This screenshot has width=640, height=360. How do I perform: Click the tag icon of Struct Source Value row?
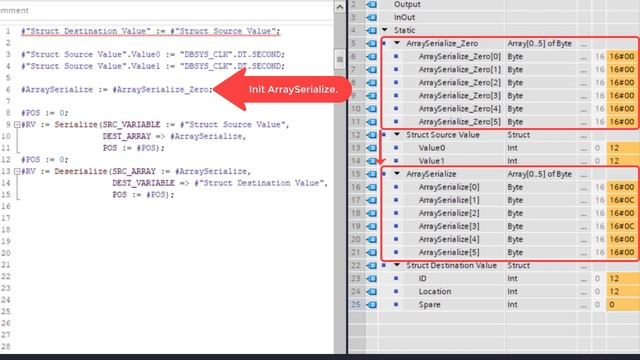coord(371,135)
